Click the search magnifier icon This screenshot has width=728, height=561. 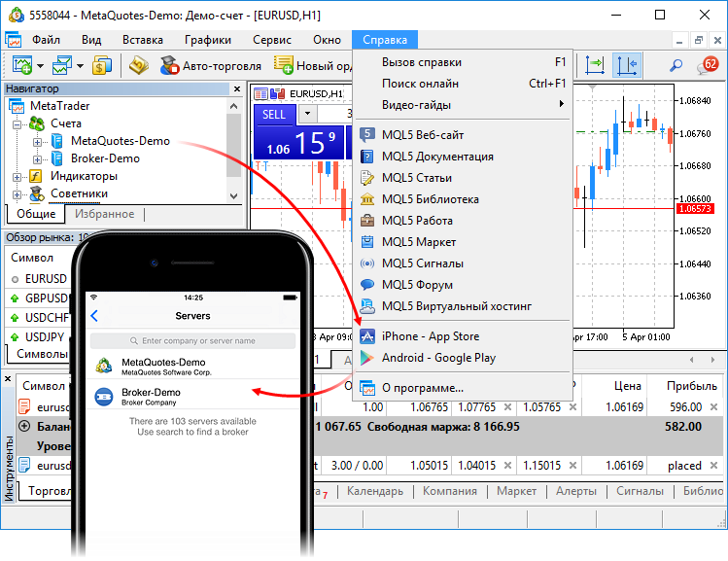(676, 65)
